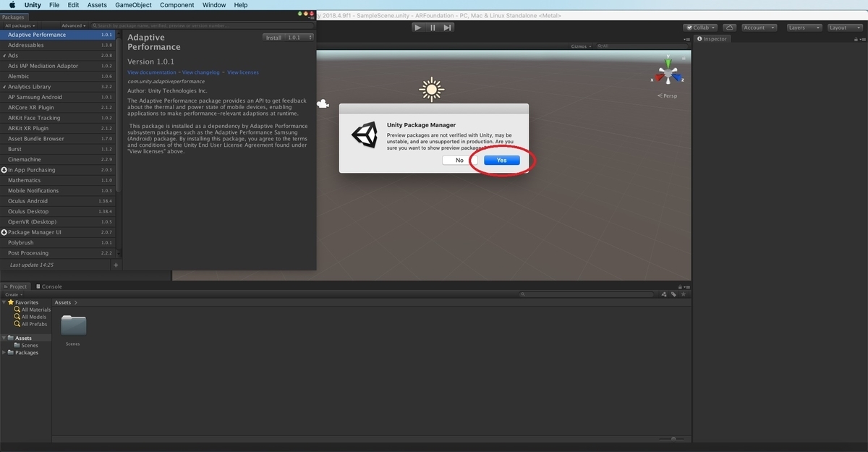
Task: Select the Asset Bundle Browser package
Action: tap(58, 139)
